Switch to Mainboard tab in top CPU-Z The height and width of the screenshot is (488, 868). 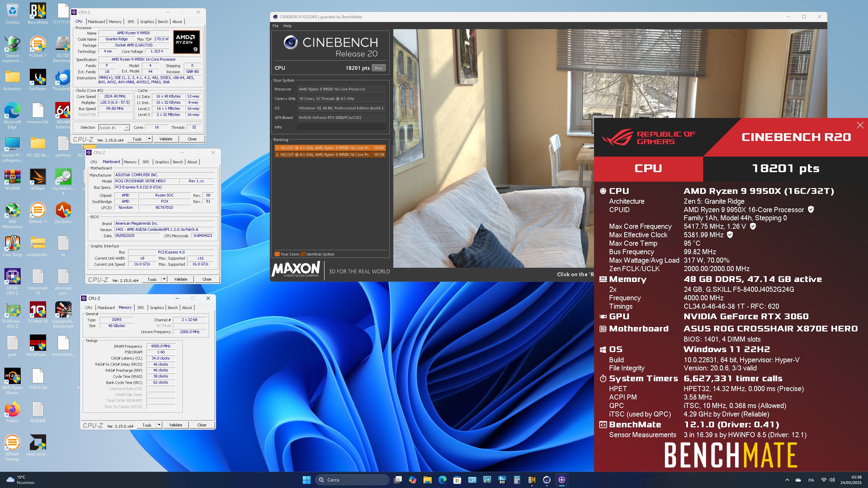(96, 22)
